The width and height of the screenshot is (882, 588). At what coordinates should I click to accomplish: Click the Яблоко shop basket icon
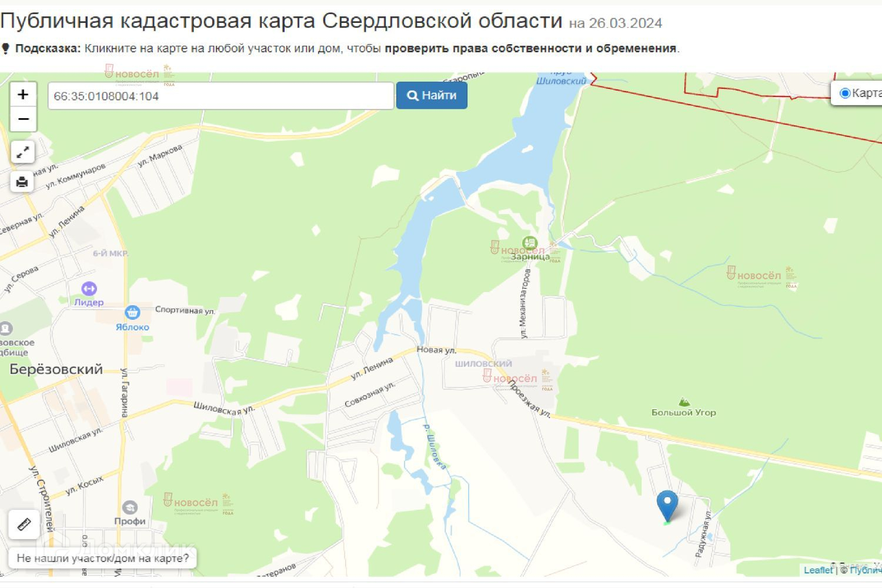point(132,313)
